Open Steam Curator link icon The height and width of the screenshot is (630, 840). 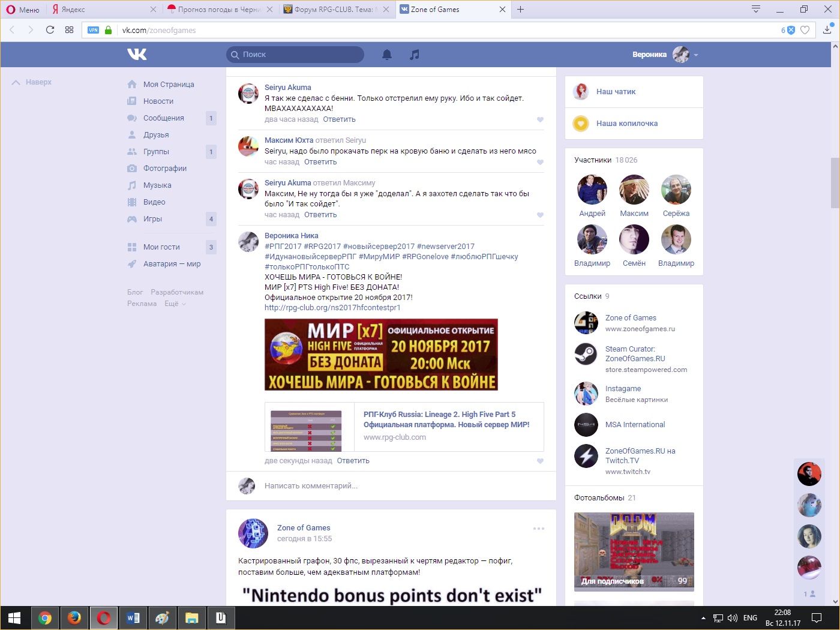[586, 354]
